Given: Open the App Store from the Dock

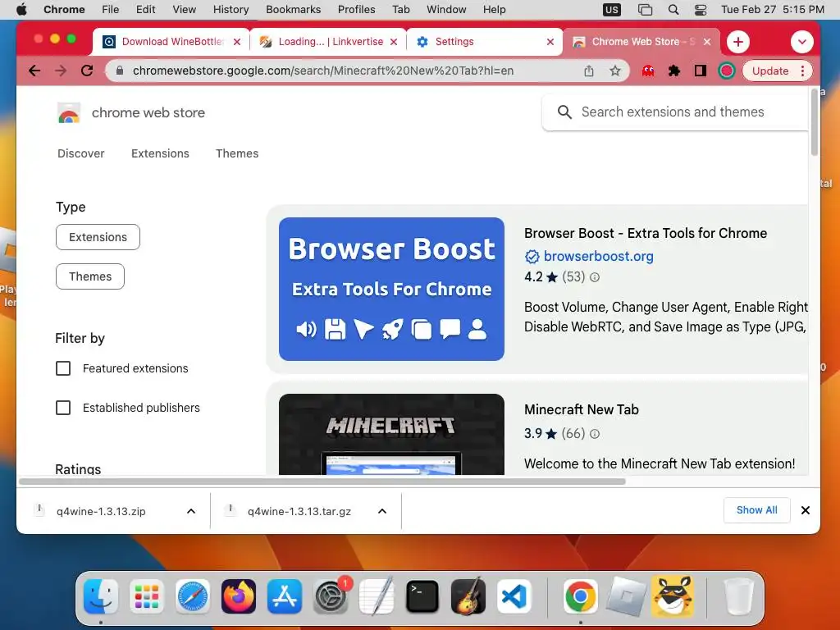Looking at the screenshot, I should 285,596.
